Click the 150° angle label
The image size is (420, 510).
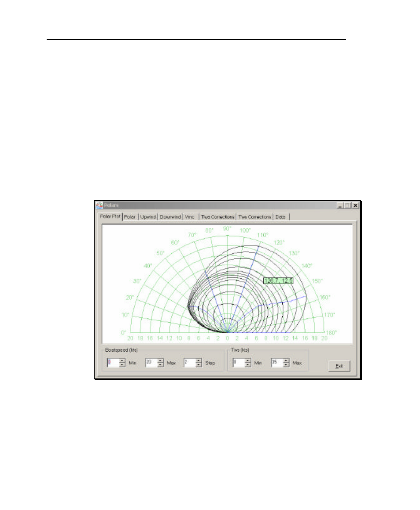coord(317,281)
